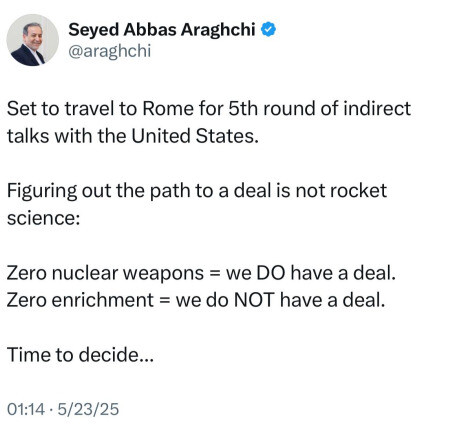Click the capitalized word 'NOT'
This screenshot has height=426, width=457.
click(x=254, y=300)
